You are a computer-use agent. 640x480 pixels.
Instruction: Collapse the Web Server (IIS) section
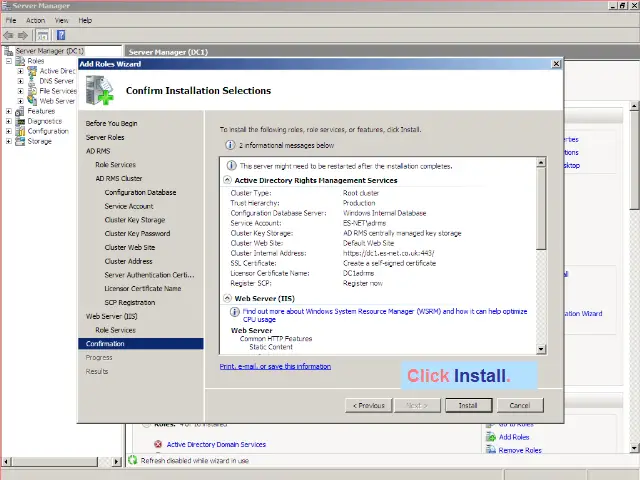click(227, 298)
